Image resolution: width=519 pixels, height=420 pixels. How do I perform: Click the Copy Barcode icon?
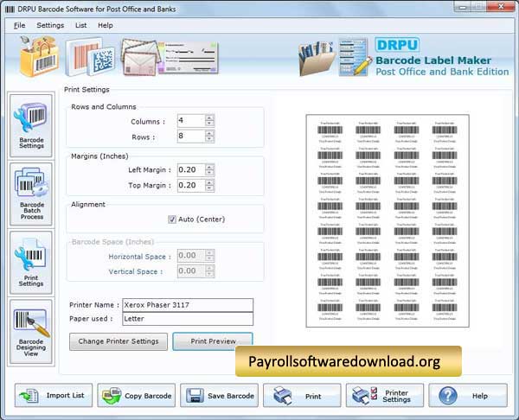pyautogui.click(x=112, y=396)
